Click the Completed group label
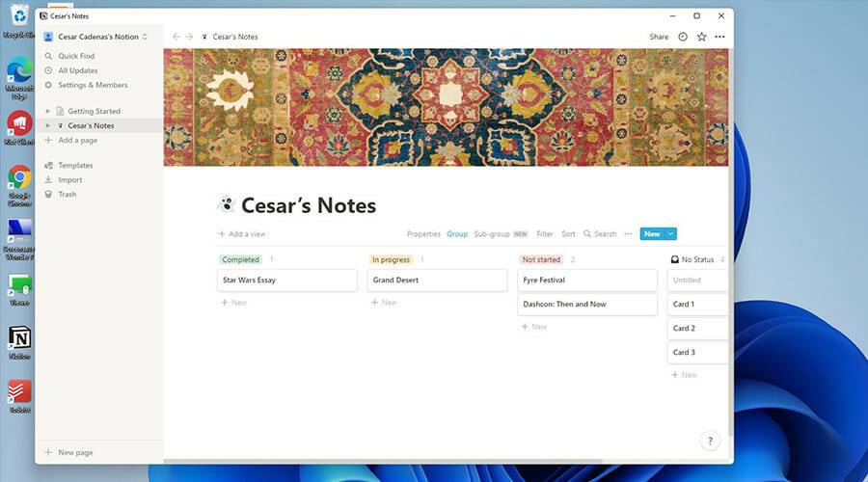 coord(241,259)
